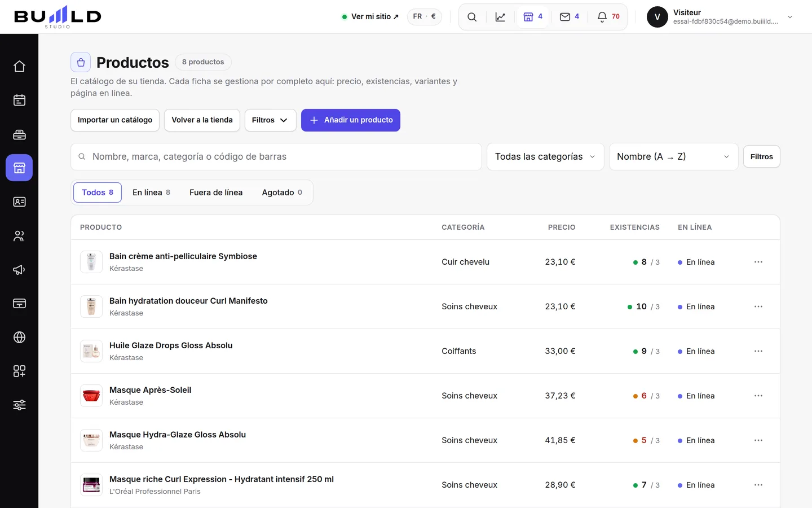Click the Filtros button beside sort dropdown
812x508 pixels.
[761, 157]
